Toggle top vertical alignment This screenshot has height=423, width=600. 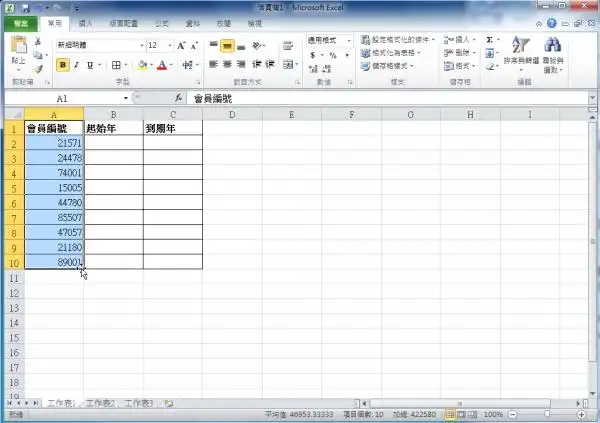click(x=214, y=46)
